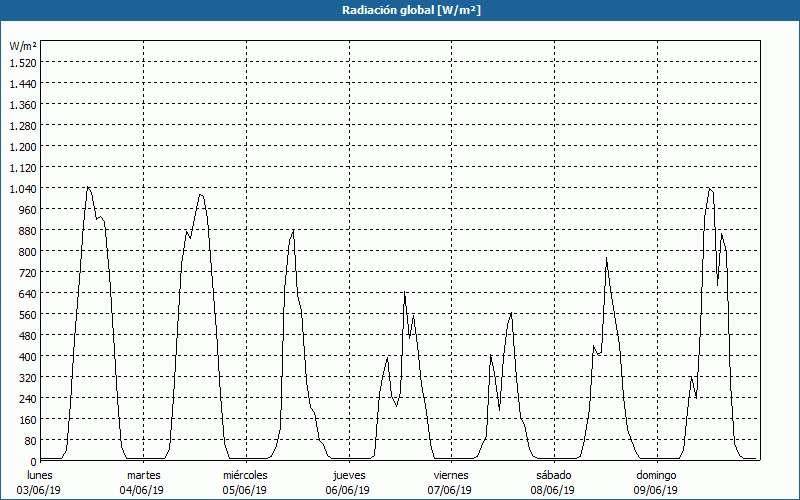The width and height of the screenshot is (800, 500).
Task: Click the 05/06/19 date label
Action: pyautogui.click(x=244, y=490)
